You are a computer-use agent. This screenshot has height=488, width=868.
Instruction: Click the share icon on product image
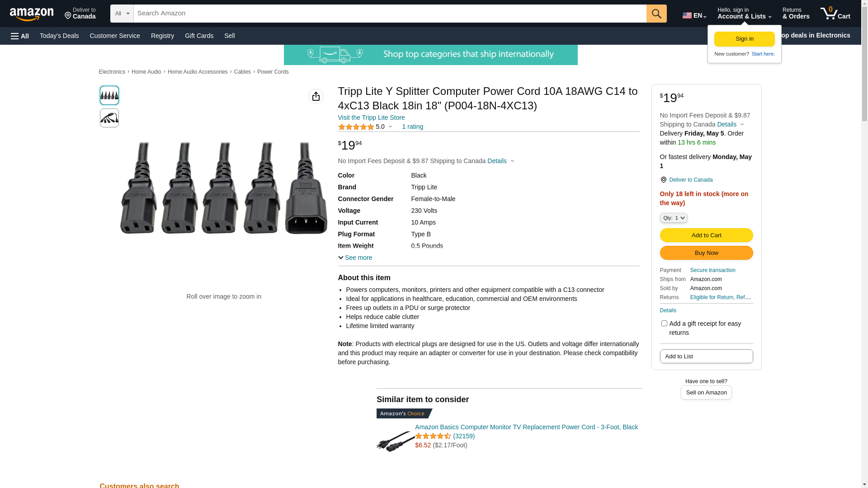coord(316,96)
